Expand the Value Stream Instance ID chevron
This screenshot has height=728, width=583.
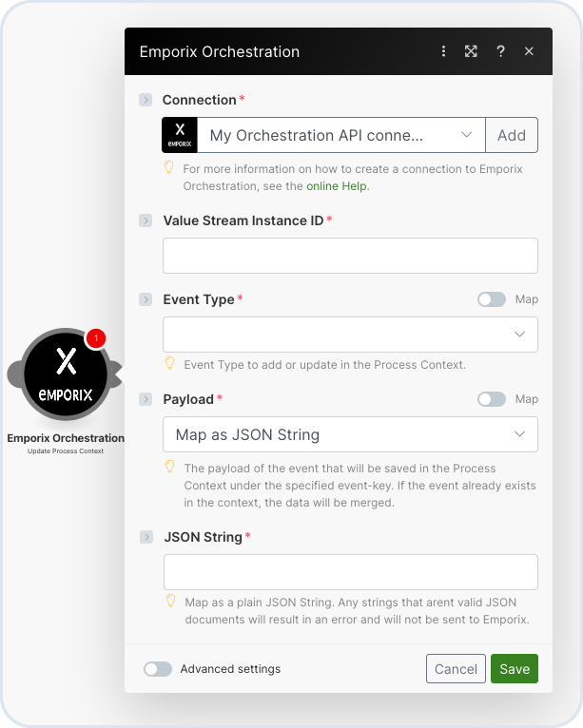click(x=146, y=220)
